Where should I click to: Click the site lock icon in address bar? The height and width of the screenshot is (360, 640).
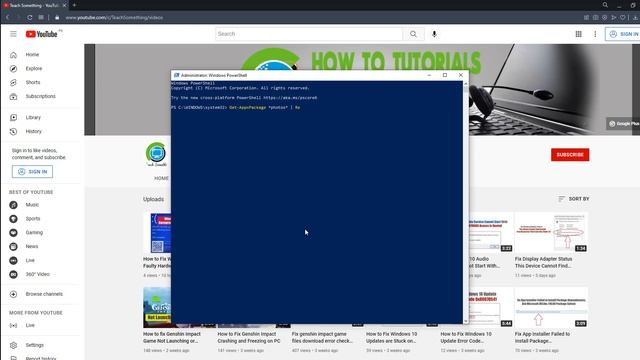pos(57,18)
